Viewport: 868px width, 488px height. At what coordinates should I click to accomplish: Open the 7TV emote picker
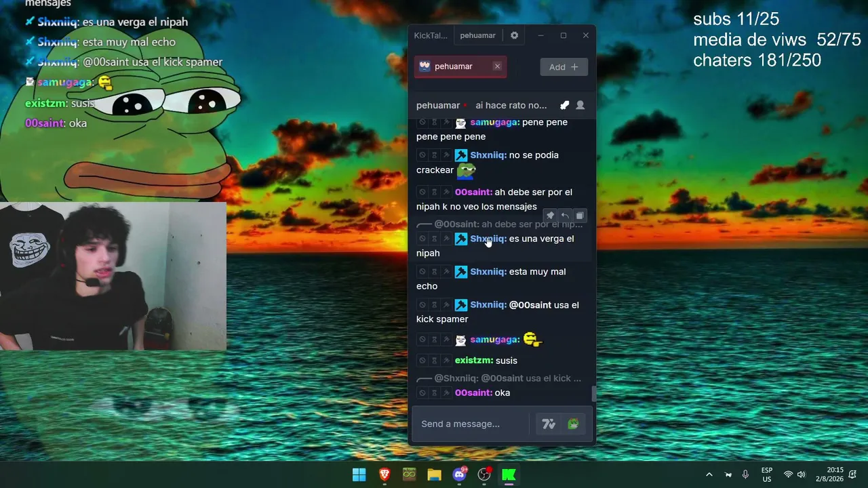click(549, 424)
